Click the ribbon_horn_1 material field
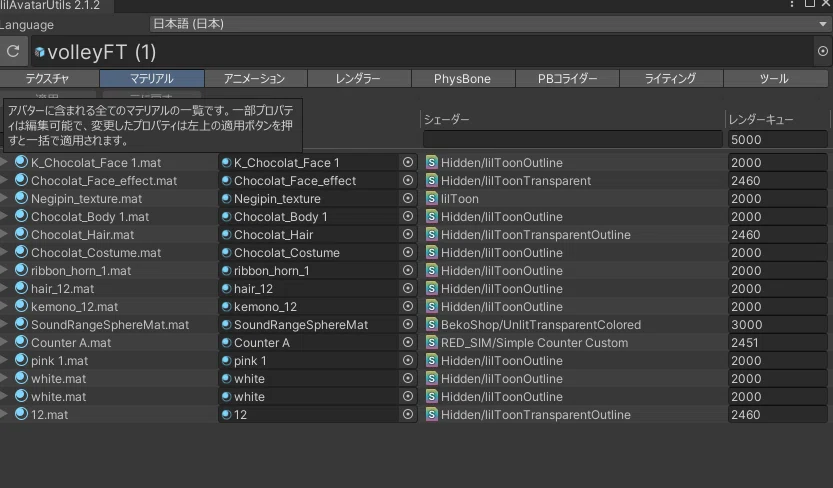 tap(309, 271)
